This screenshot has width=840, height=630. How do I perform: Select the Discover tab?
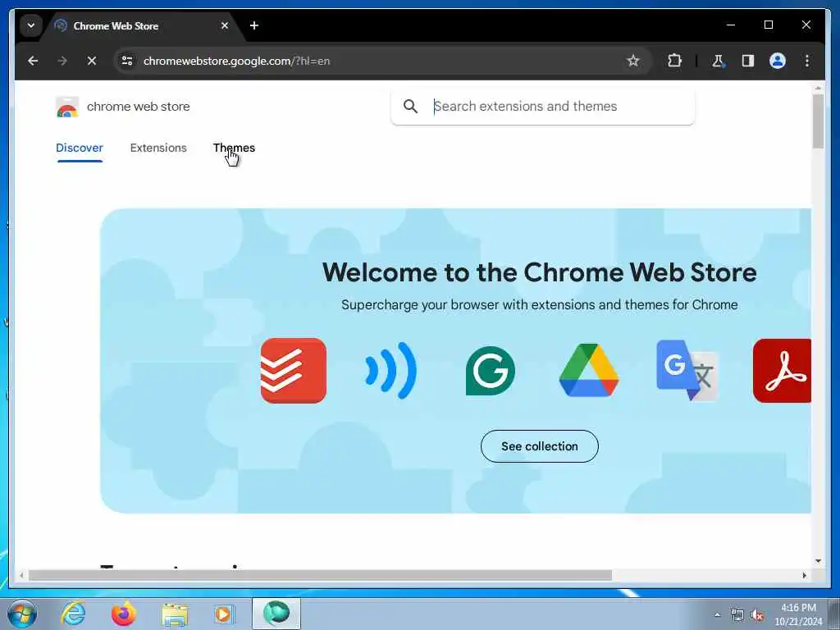[80, 148]
